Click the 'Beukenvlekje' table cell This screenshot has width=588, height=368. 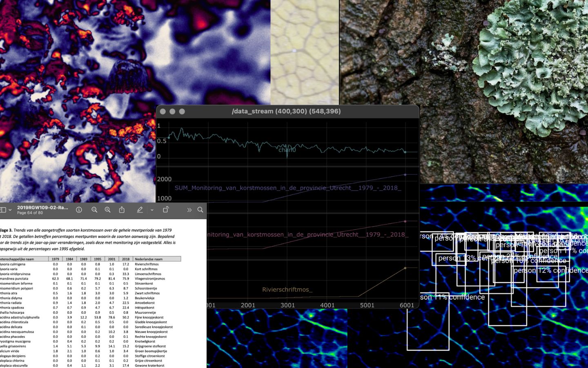click(x=145, y=298)
